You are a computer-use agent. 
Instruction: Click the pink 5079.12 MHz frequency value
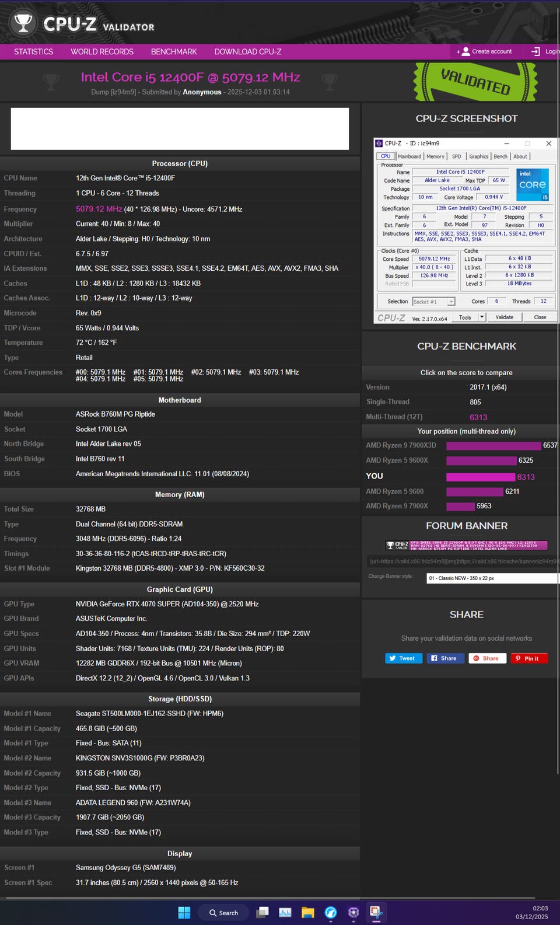(x=99, y=209)
